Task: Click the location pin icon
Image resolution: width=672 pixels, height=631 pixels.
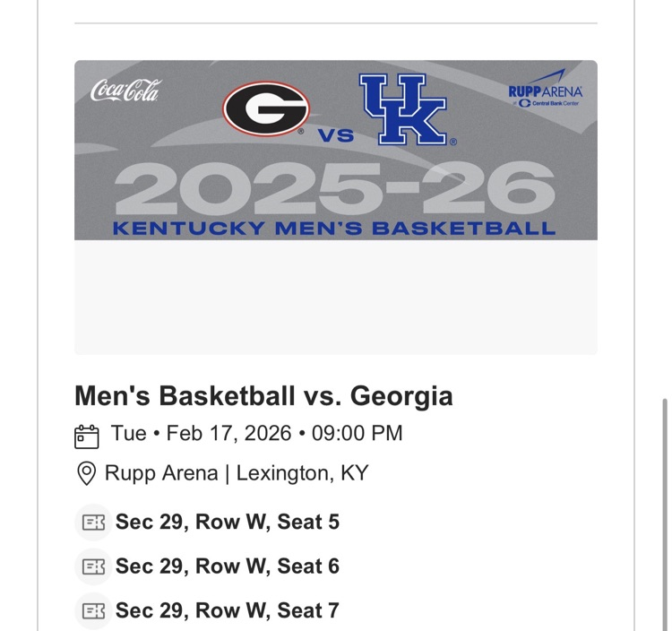Action: click(87, 473)
